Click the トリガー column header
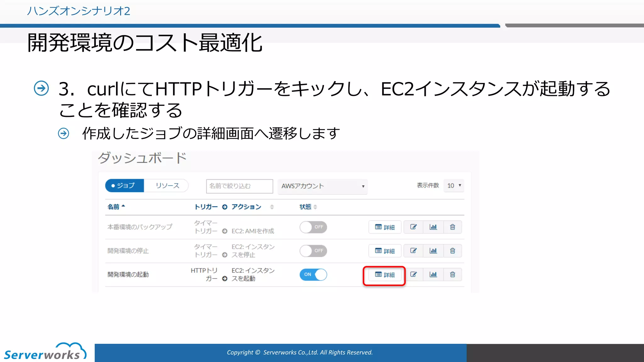This screenshot has width=644, height=362. point(206,207)
